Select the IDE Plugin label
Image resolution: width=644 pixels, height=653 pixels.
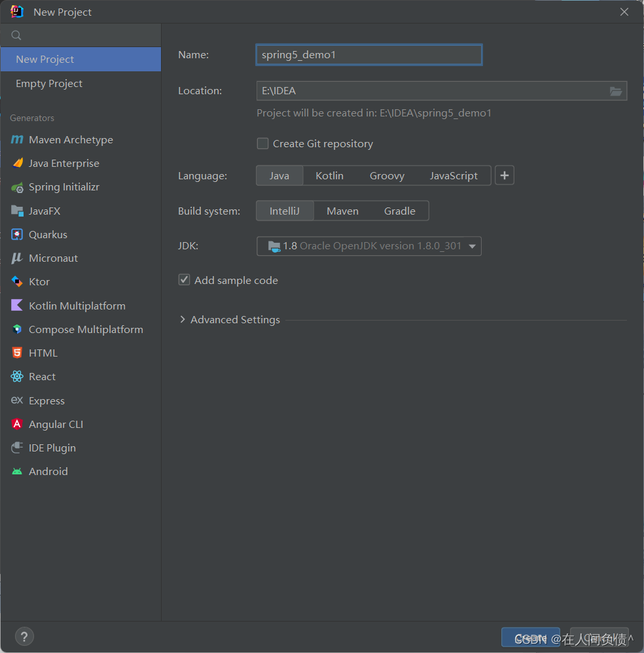(x=52, y=448)
